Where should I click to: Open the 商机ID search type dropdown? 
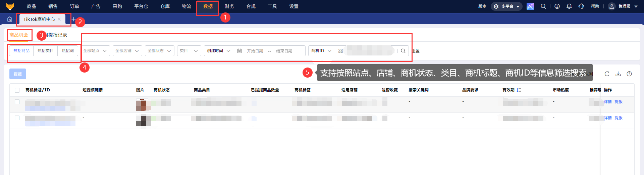(x=321, y=51)
